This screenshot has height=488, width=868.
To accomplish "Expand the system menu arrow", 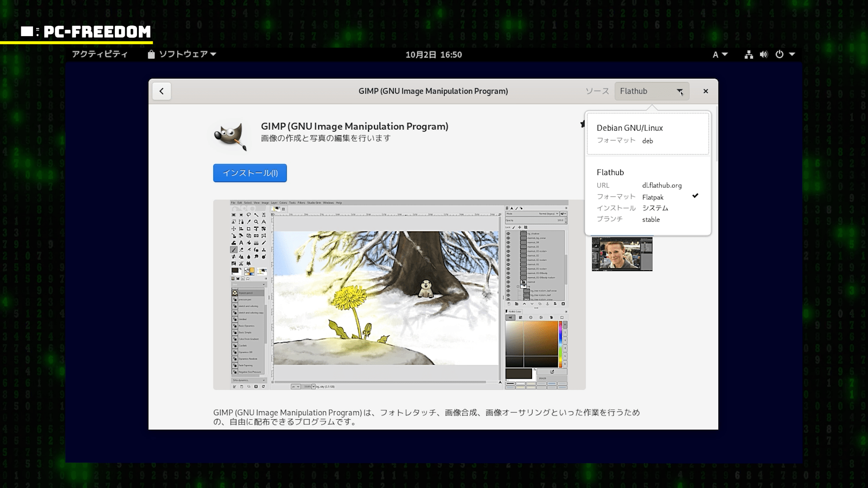I will (x=792, y=55).
